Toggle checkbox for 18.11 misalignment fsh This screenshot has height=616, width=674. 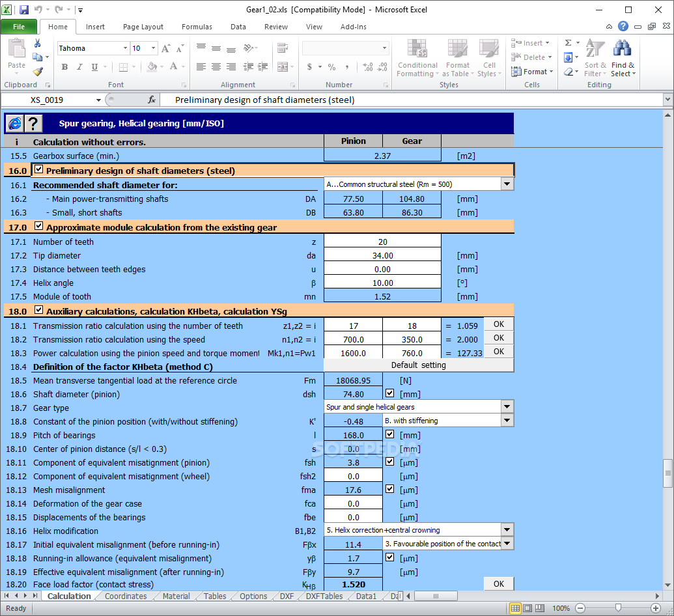(390, 461)
